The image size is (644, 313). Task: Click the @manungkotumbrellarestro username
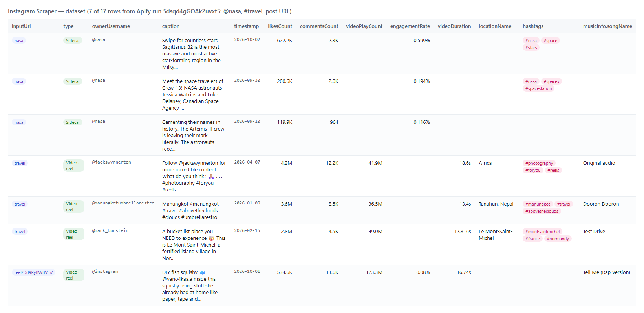click(x=123, y=203)
